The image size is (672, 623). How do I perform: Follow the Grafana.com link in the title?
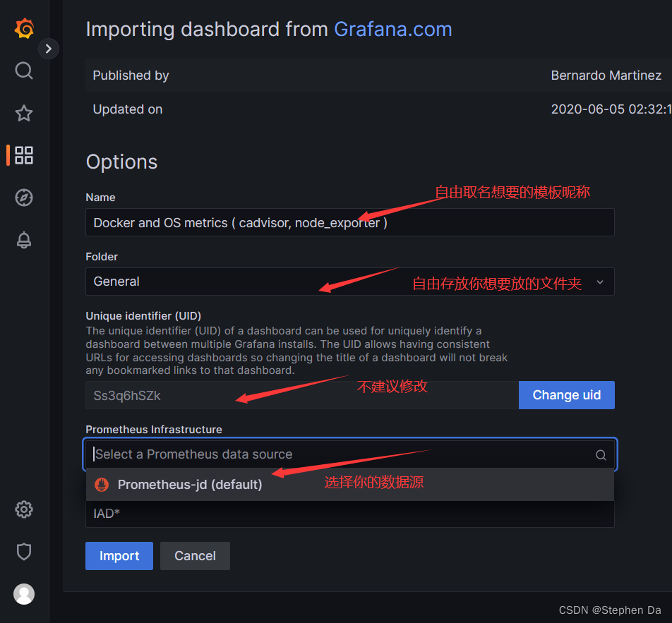[x=392, y=30]
